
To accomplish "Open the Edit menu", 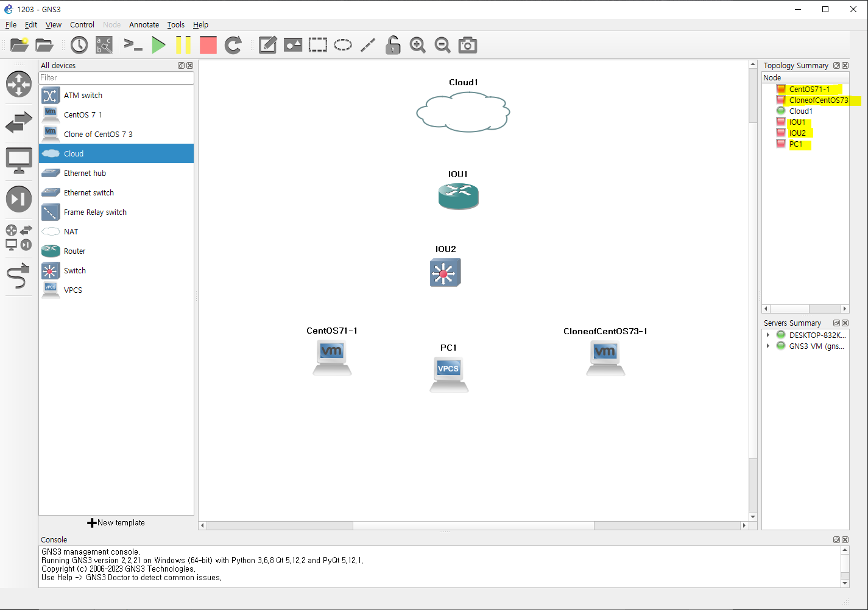I will [x=31, y=24].
